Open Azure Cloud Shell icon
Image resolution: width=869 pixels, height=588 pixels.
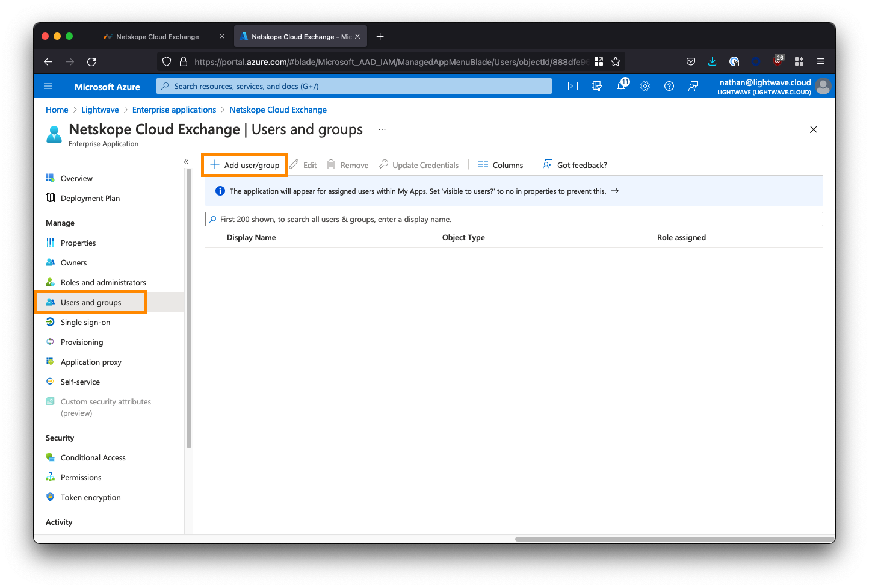pos(573,86)
